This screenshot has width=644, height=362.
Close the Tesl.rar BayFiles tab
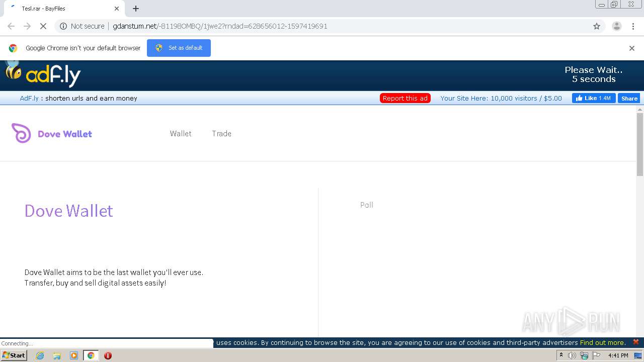(x=117, y=9)
